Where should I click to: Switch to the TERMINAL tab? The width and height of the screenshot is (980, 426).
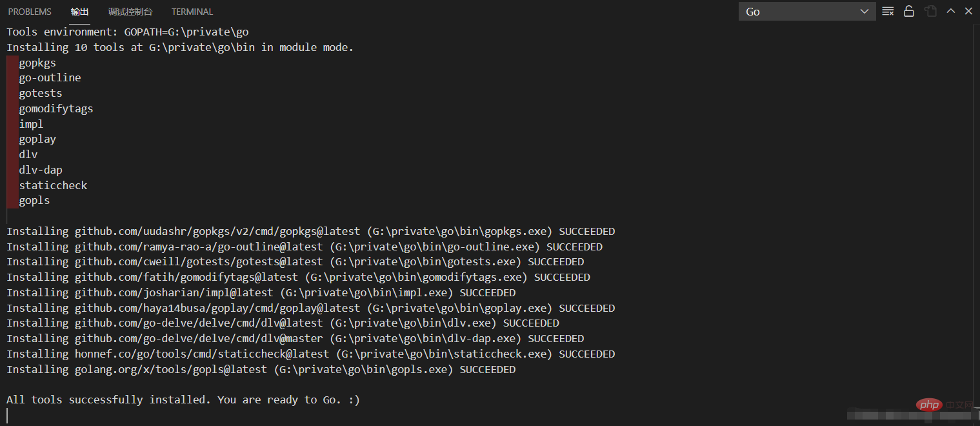click(x=192, y=12)
